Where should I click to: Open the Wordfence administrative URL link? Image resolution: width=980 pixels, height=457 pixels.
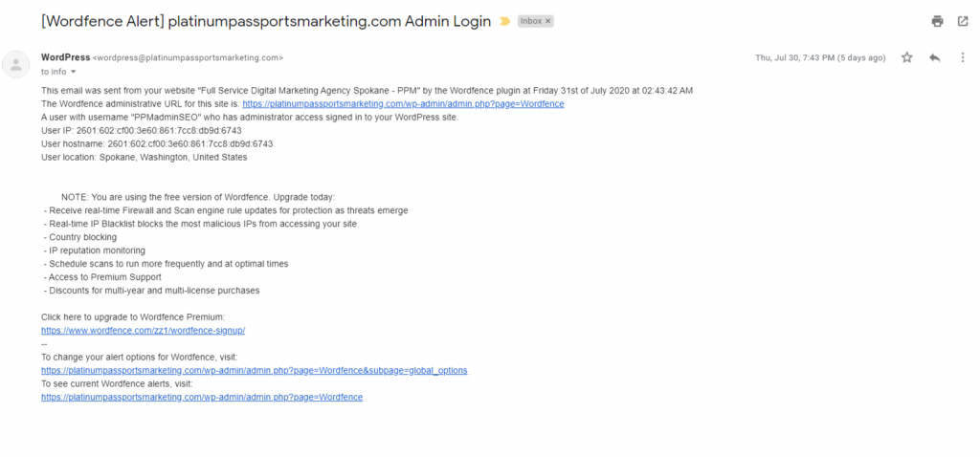point(403,104)
